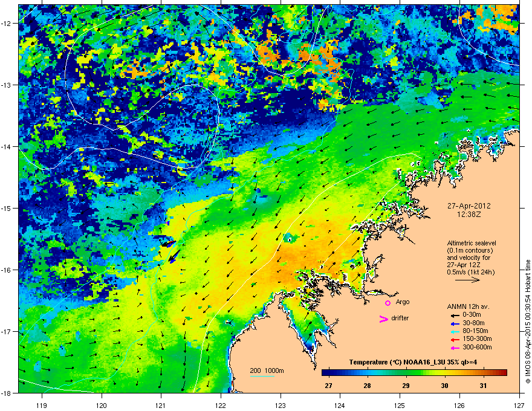Click the '127' longitude axis label
Viewport: 532px width, 411px height.
pyautogui.click(x=519, y=405)
